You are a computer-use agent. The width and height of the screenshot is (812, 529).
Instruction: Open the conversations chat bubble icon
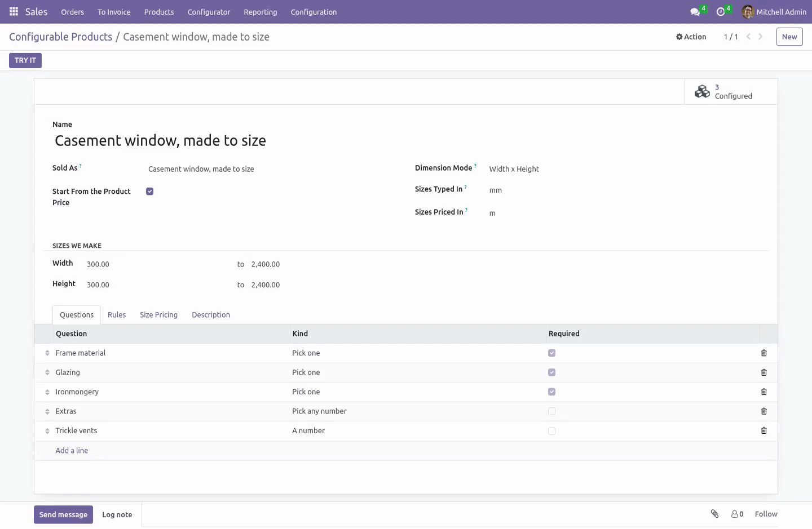[695, 12]
